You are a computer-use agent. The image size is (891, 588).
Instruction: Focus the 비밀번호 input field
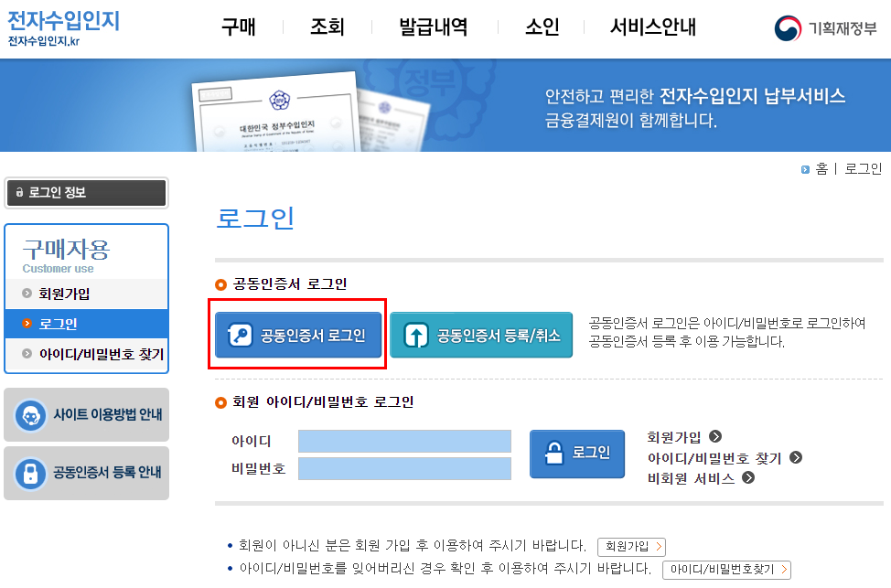pyautogui.click(x=404, y=469)
